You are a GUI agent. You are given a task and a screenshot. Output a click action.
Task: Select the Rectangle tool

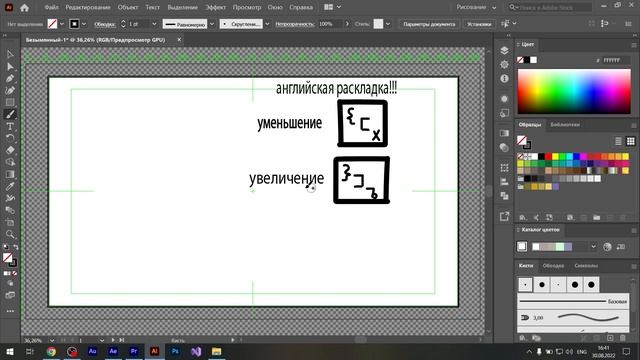click(x=10, y=102)
